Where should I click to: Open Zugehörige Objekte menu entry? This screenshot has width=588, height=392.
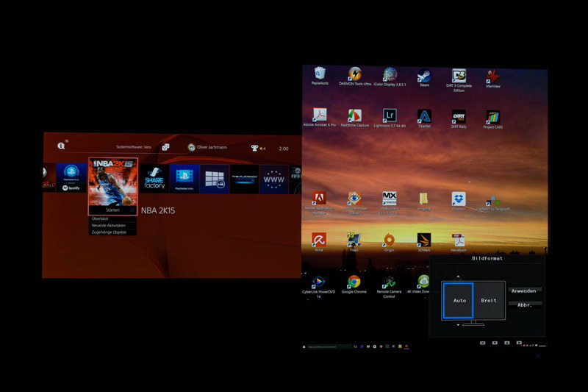tap(112, 232)
